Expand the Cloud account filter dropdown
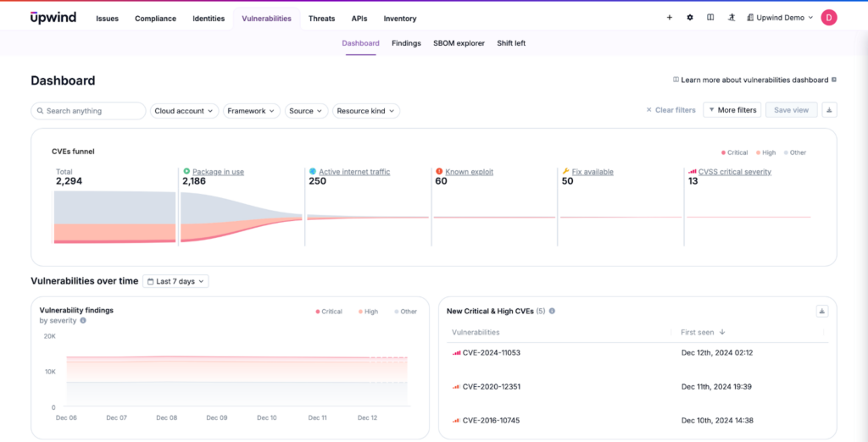Screen dimensions: 868x442 [184, 111]
